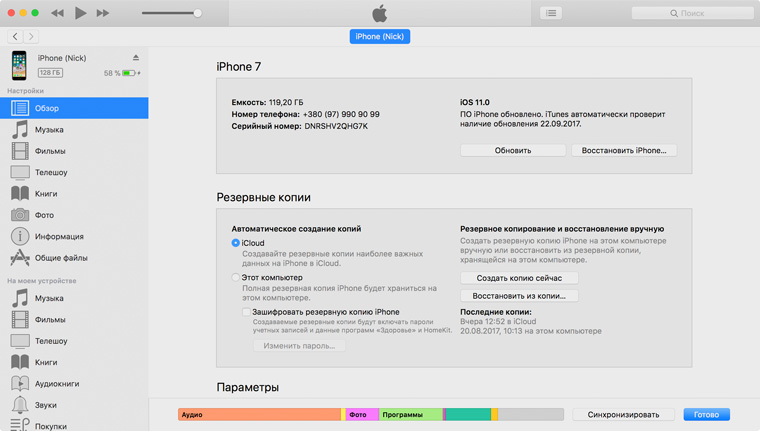760x431 pixels.
Task: Click the Емкость 119,20 ГБ value
Action: click(286, 102)
